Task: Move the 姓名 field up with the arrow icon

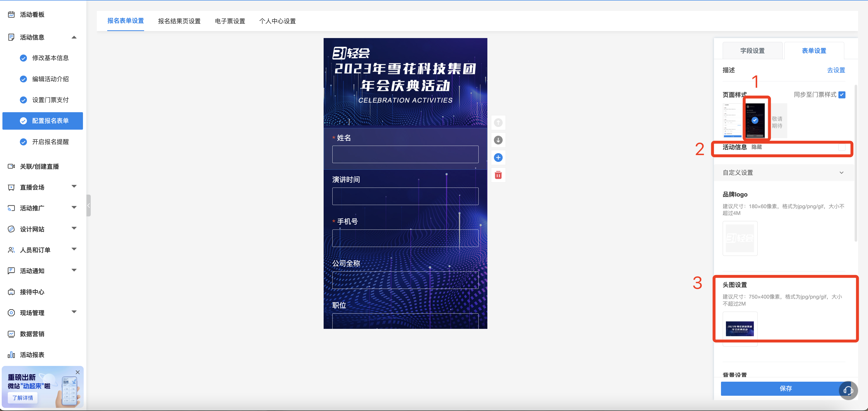Action: tap(498, 123)
